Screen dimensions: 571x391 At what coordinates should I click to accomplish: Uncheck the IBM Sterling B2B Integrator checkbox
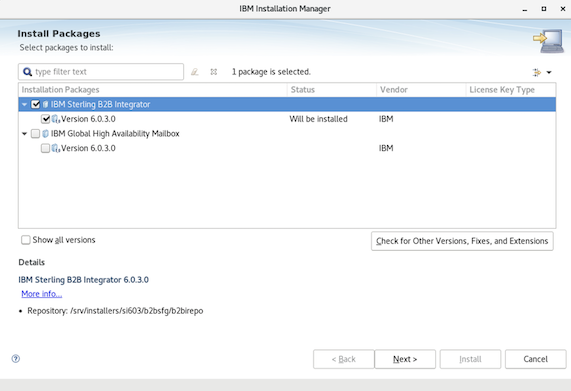[x=35, y=104]
